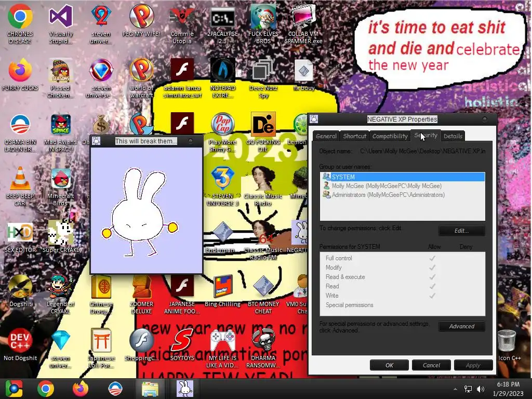532x399 pixels.
Task: Open the STEVEN UNIVERSE 3 desktop icon
Action: [x=222, y=186]
